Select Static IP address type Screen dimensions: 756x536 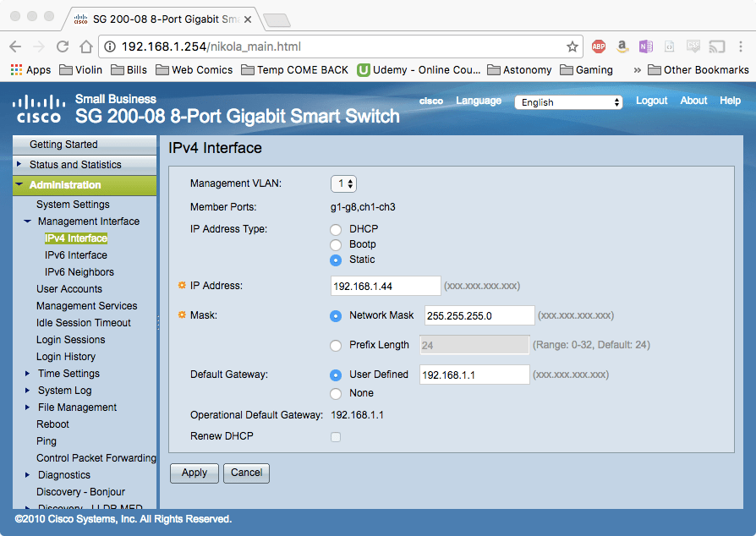(x=336, y=260)
